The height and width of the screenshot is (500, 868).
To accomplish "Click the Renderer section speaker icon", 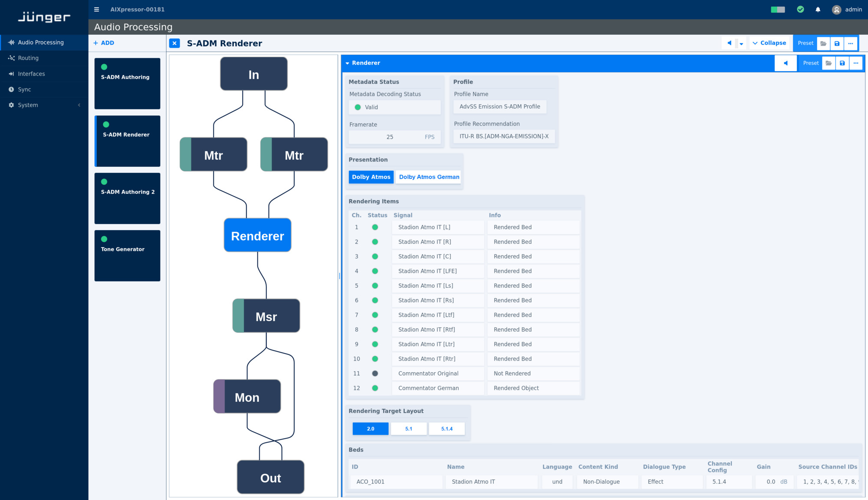I will click(786, 63).
